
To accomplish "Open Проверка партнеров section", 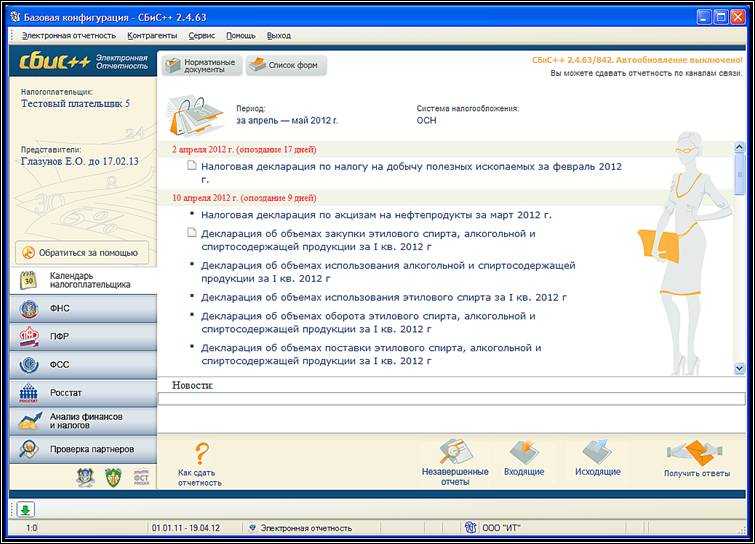I will point(83,449).
